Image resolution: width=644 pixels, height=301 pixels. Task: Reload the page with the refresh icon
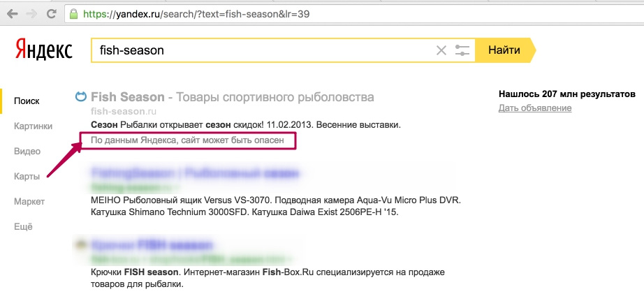point(52,15)
